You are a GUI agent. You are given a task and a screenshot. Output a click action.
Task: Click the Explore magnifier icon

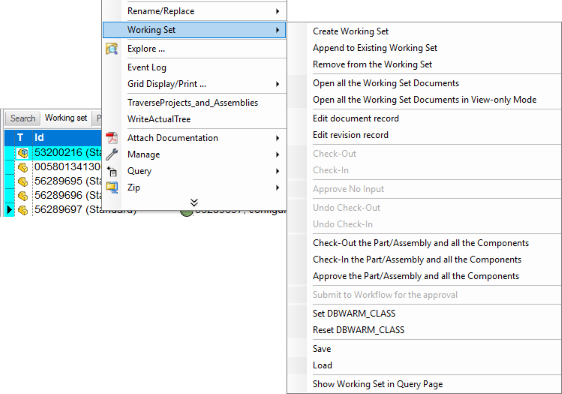point(112,49)
